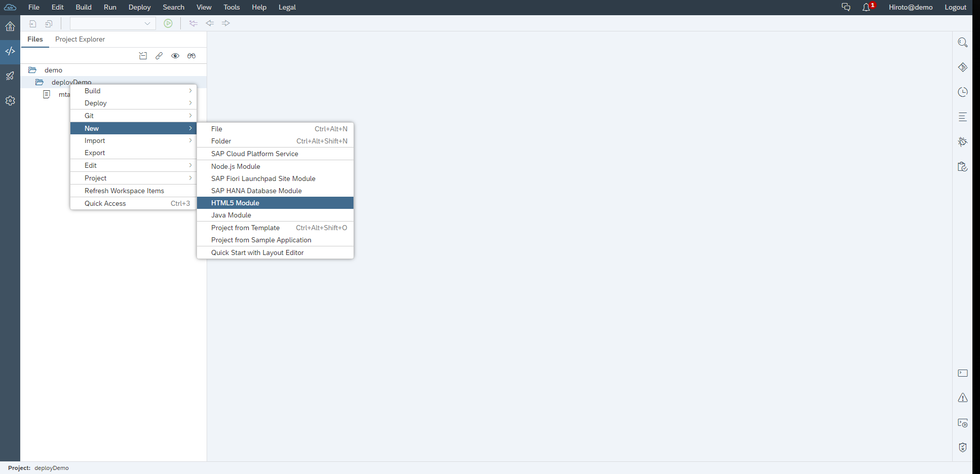980x474 pixels.
Task: Choose Node.js Module
Action: tap(275, 166)
